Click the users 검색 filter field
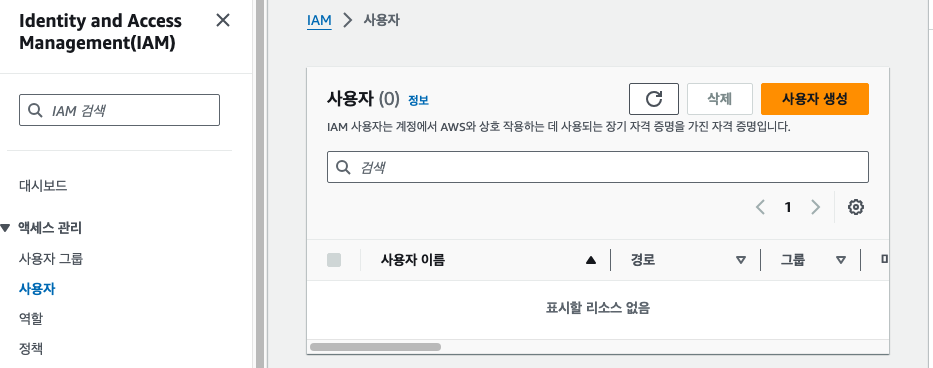The height and width of the screenshot is (368, 933). [597, 167]
